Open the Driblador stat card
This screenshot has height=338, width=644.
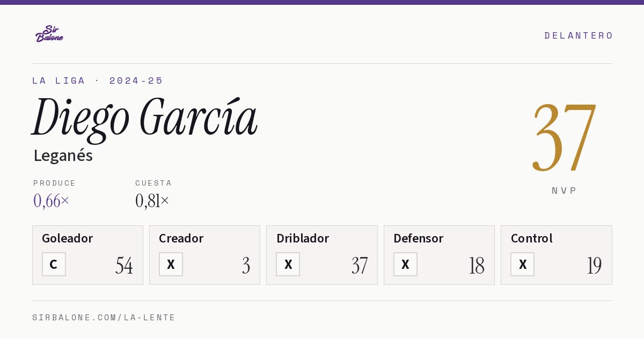pos(322,255)
